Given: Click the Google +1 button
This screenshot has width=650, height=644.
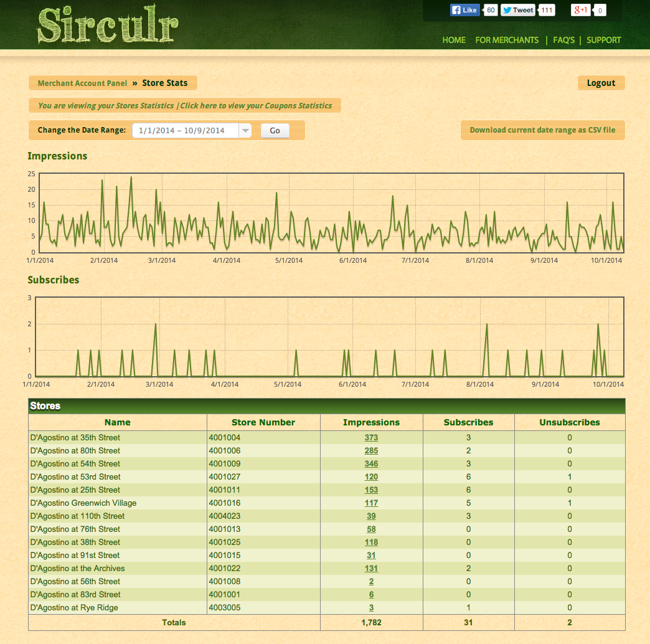Looking at the screenshot, I should (580, 10).
